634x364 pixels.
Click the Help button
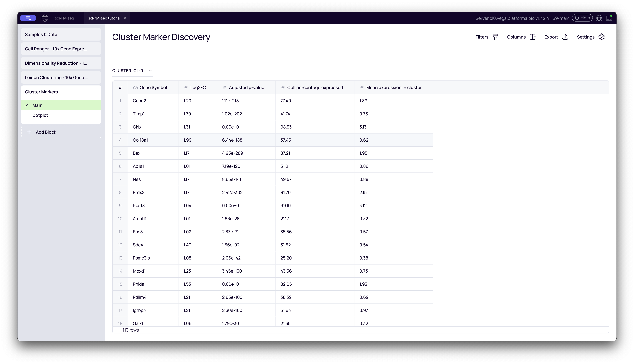(x=582, y=18)
